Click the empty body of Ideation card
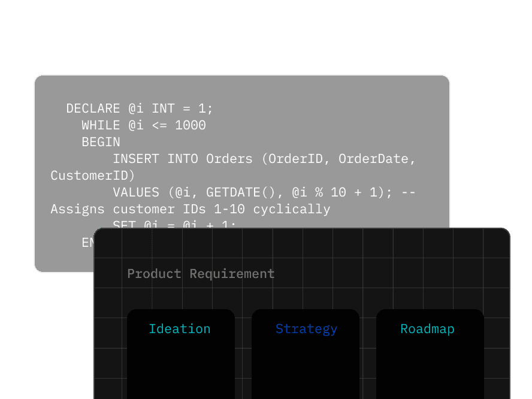 tap(180, 368)
